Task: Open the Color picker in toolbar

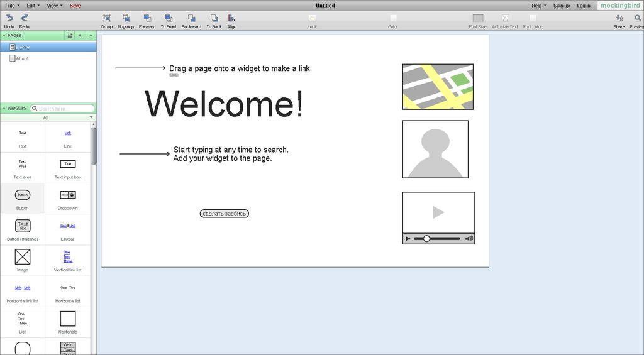Action: [393, 18]
